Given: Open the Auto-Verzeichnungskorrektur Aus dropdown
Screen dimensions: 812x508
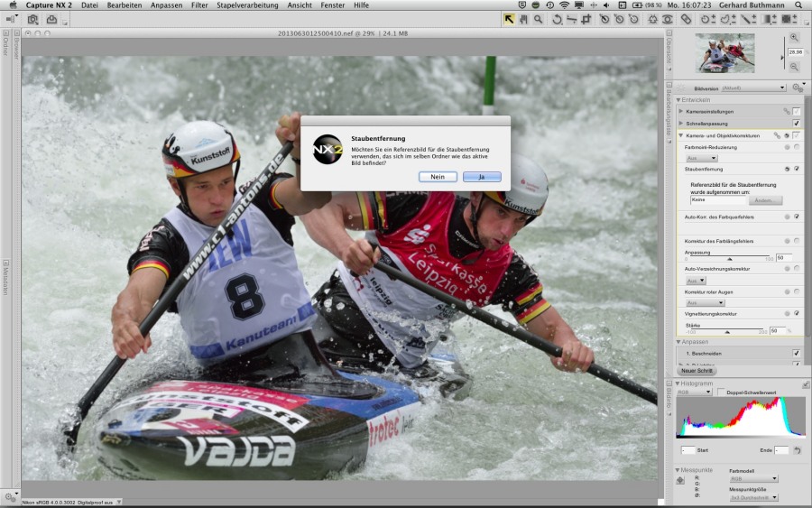Looking at the screenshot, I should coord(696,281).
